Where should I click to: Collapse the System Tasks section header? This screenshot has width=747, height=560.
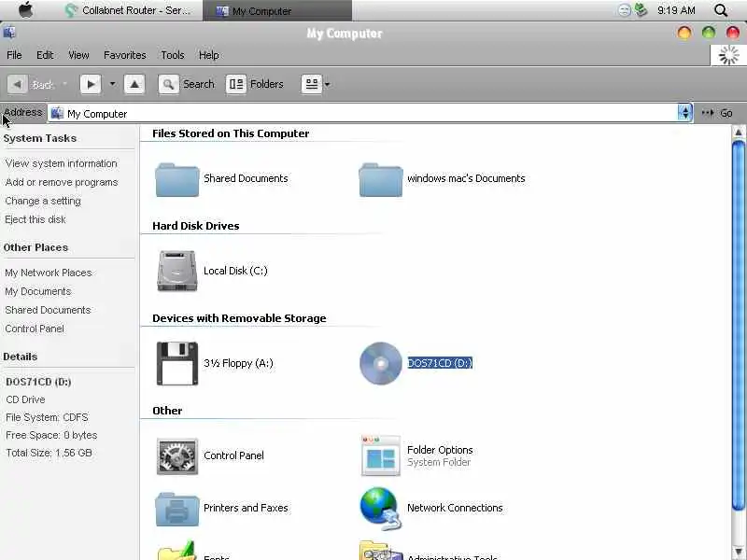[40, 138]
